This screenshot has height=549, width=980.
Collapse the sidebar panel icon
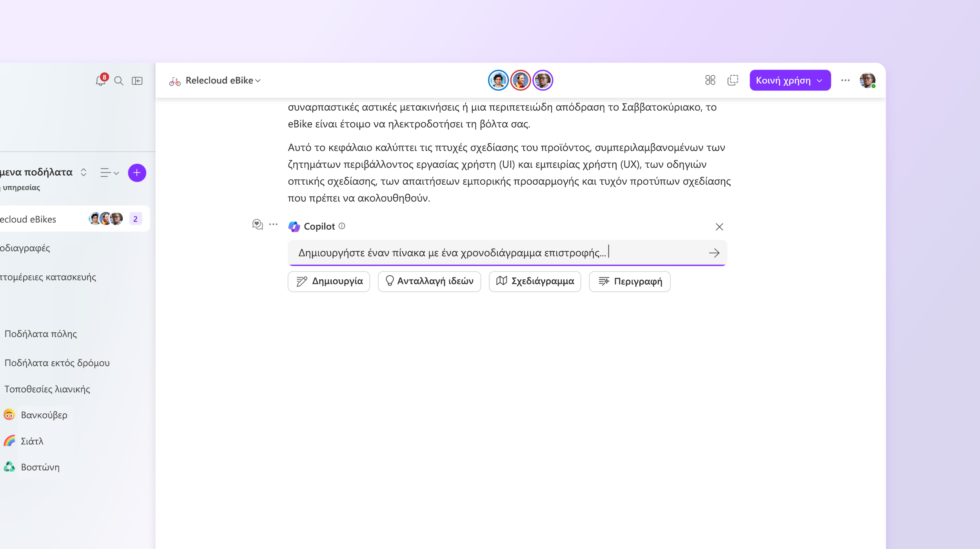coord(137,81)
